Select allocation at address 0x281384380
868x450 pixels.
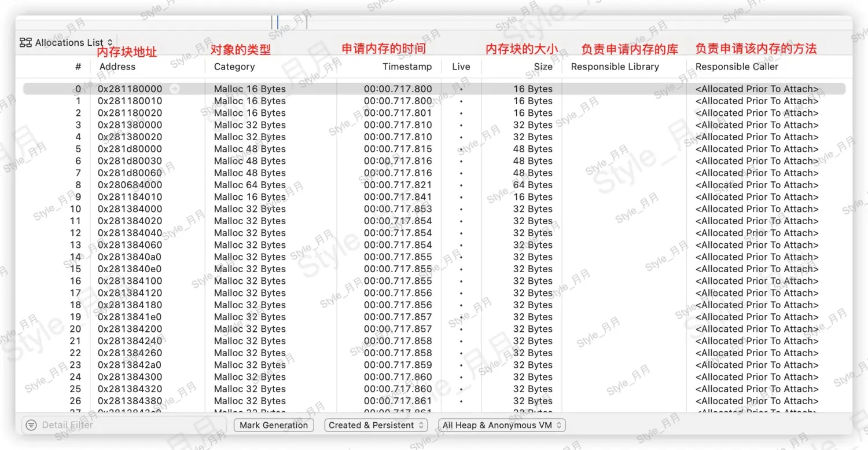coord(130,401)
